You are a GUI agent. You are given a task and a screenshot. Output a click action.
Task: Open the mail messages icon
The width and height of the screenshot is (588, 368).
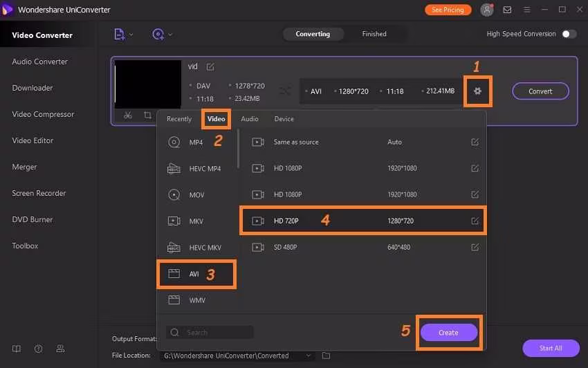click(x=507, y=10)
